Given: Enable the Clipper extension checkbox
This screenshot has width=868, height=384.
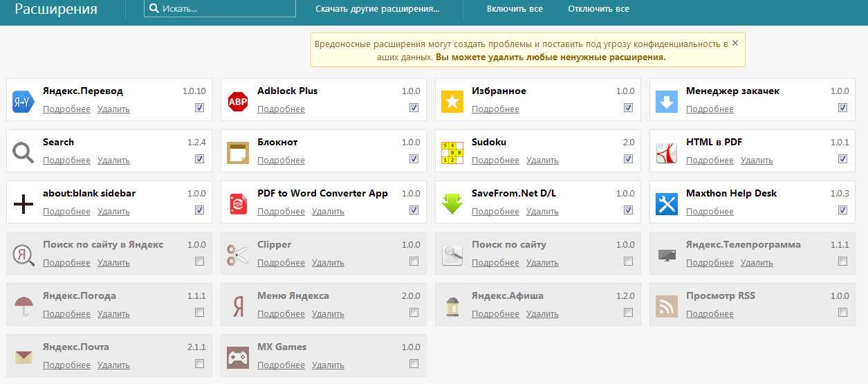Looking at the screenshot, I should [x=414, y=262].
